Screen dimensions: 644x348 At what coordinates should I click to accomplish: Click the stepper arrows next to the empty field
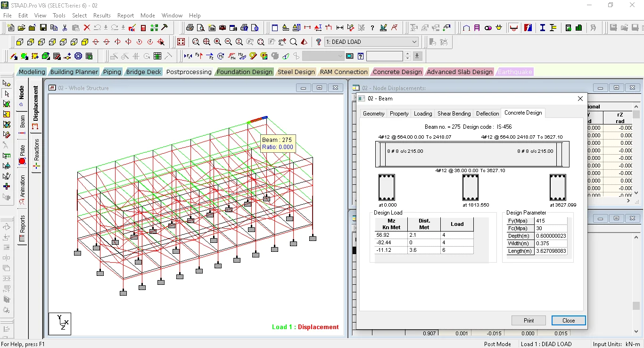[407, 56]
